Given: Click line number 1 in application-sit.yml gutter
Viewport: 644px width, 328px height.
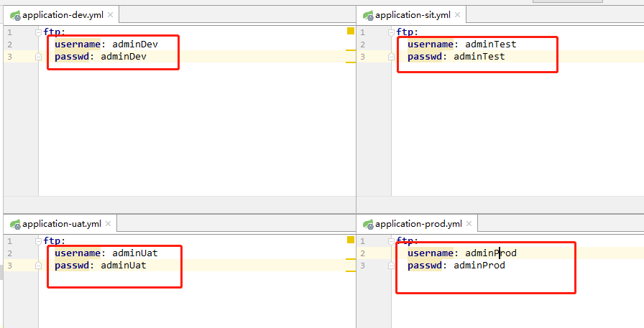Looking at the screenshot, I should (362, 32).
